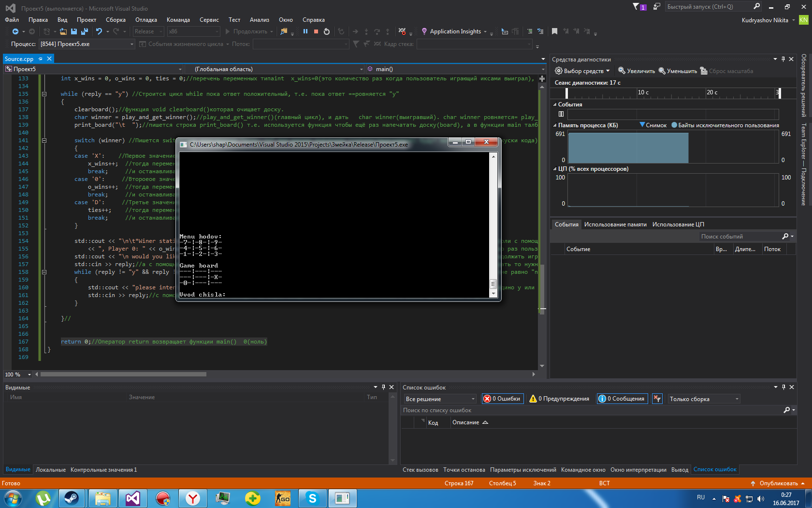Toggle the 0 Предупреждения filter
The height and width of the screenshot is (508, 812).
[559, 399]
